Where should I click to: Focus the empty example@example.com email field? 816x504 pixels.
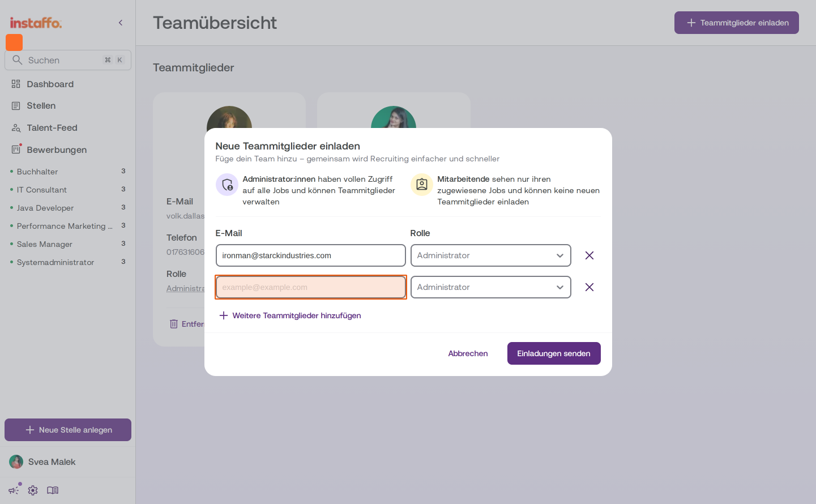311,287
